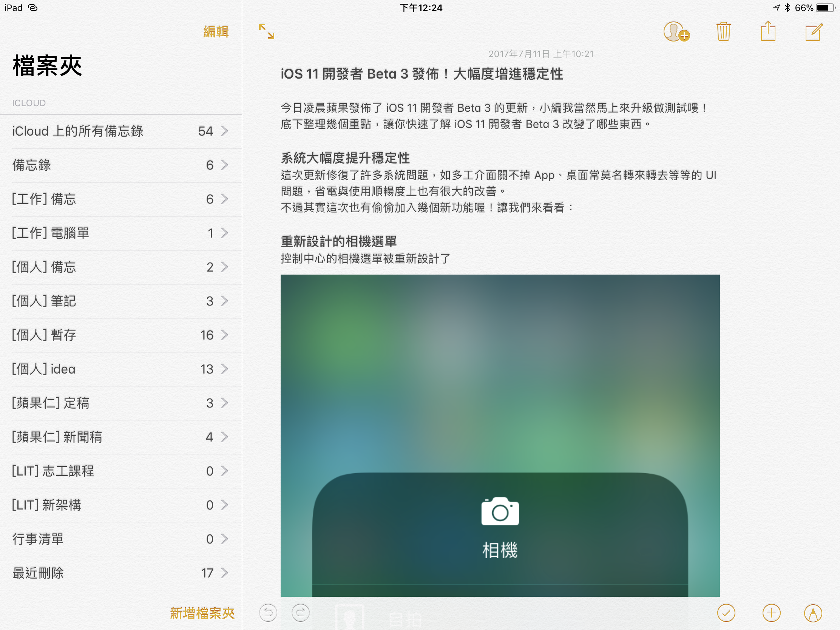The width and height of the screenshot is (840, 630).
Task: Open the [個人] 筆記 folder
Action: (121, 301)
